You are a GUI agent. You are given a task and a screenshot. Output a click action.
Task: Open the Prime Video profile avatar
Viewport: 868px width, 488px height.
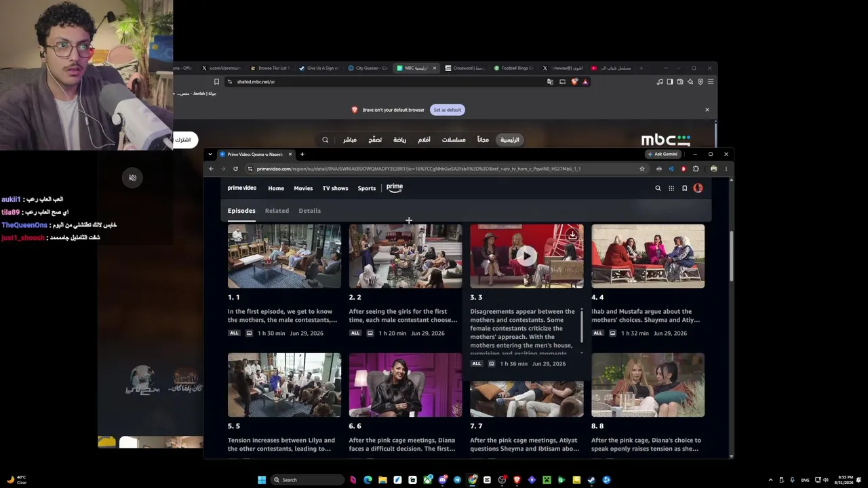pos(698,188)
